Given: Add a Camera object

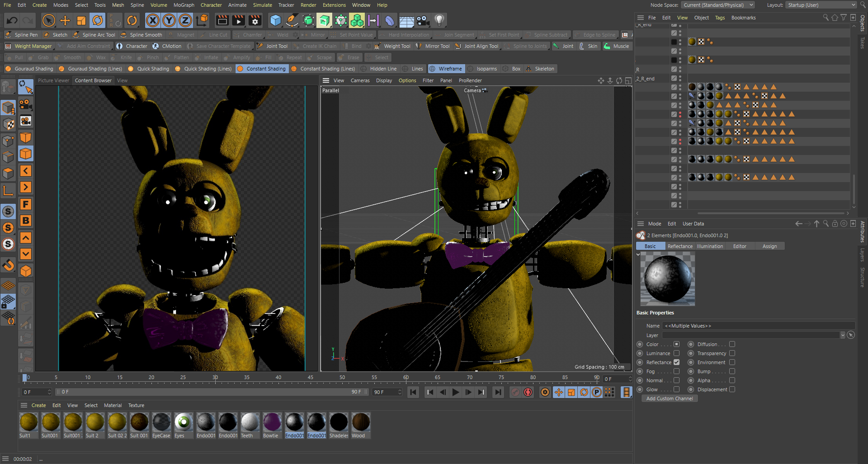Looking at the screenshot, I should (423, 20).
